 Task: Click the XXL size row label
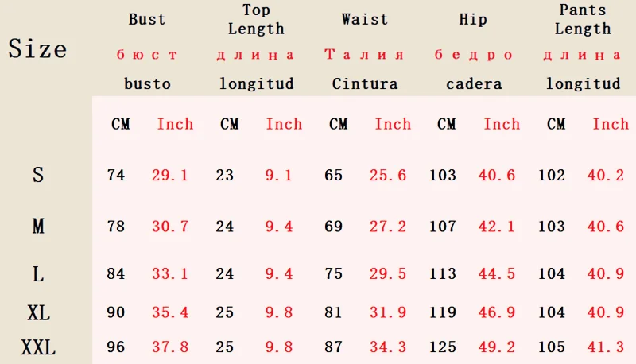pyautogui.click(x=38, y=348)
